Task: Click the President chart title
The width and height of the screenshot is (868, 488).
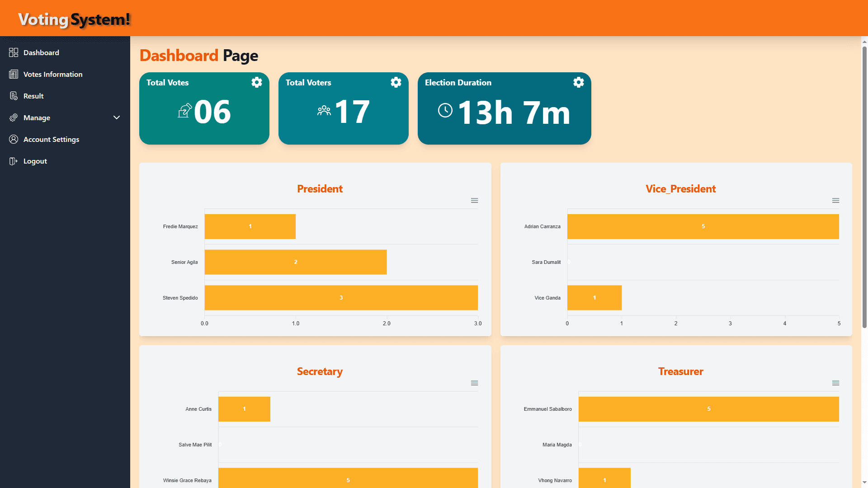Action: click(320, 189)
